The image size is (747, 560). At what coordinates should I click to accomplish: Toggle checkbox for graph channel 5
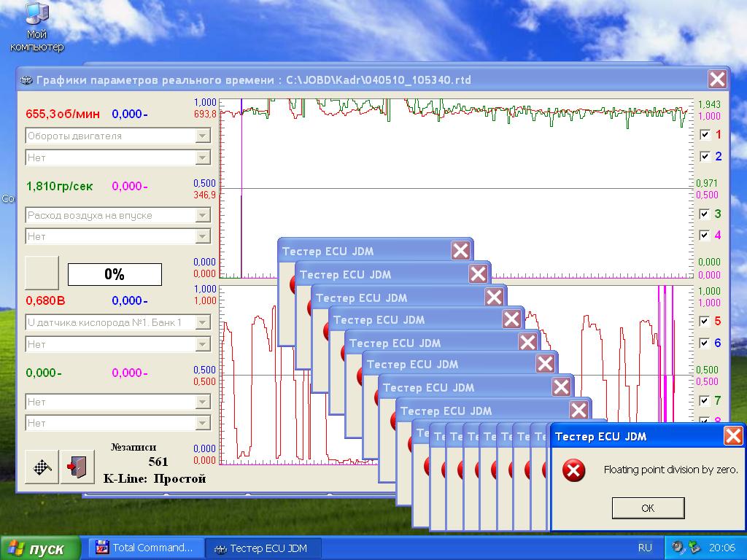705,322
